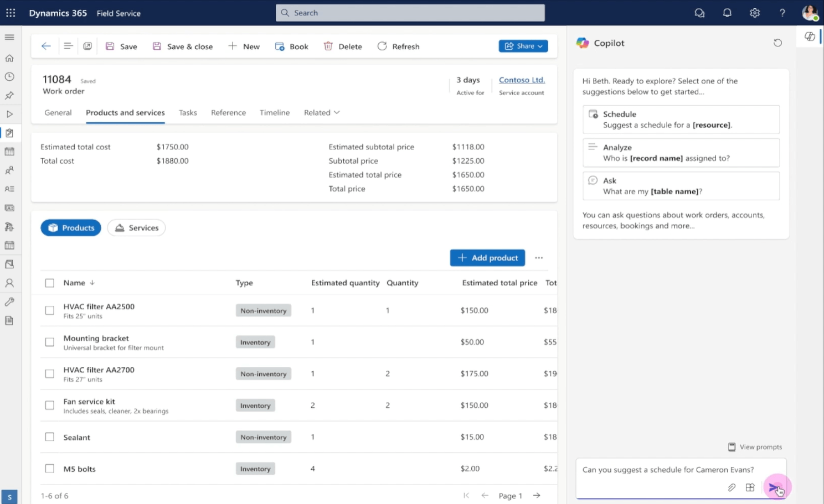Open schedule board calendar in sidebar
824x504 pixels.
pyautogui.click(x=9, y=152)
